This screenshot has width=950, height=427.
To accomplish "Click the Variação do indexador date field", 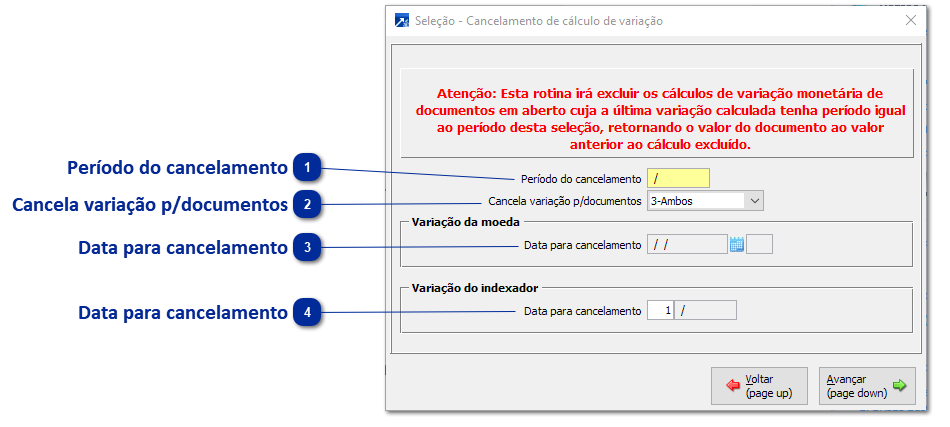I will coord(706,311).
